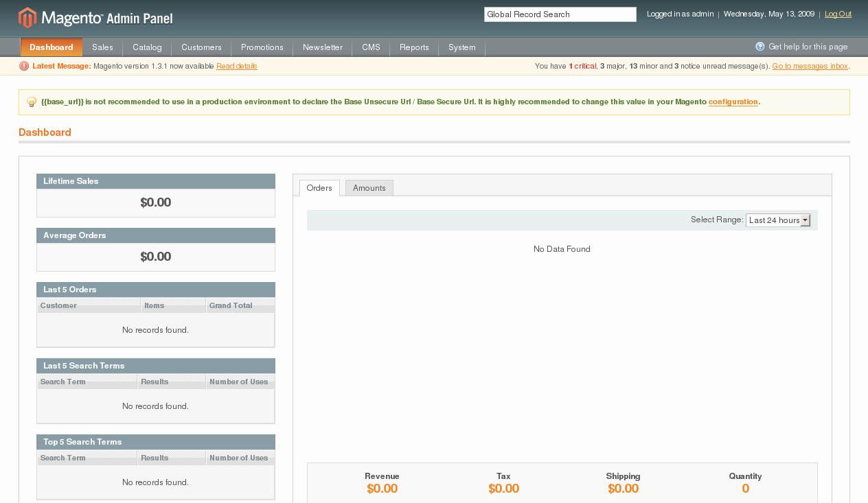Click the Lifetime Sales $0.00 amount
The width and height of the screenshot is (868, 503).
coord(156,202)
